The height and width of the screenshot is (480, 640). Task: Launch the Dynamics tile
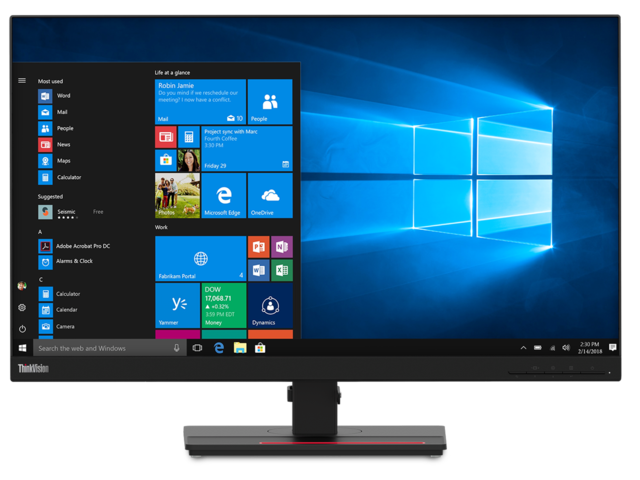[269, 305]
